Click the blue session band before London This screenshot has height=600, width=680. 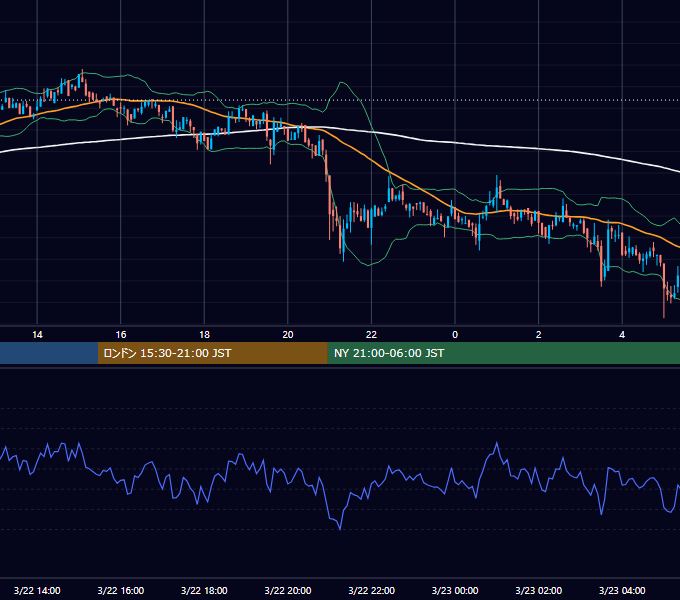coord(49,353)
